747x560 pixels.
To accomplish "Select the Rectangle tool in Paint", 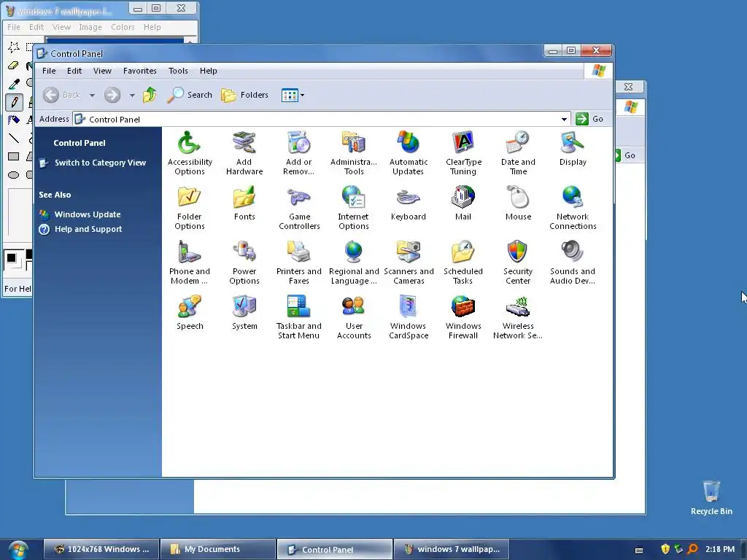I will tap(14, 156).
